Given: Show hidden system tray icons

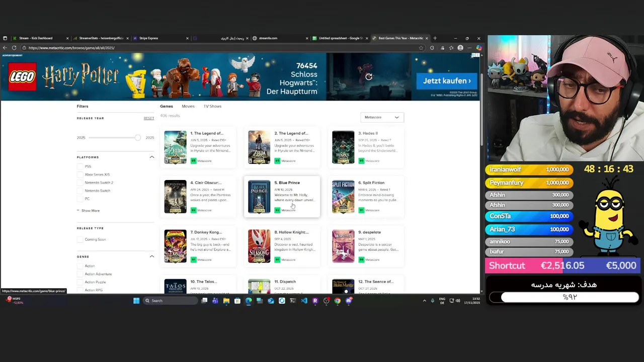Looking at the screenshot, I should point(424,301).
